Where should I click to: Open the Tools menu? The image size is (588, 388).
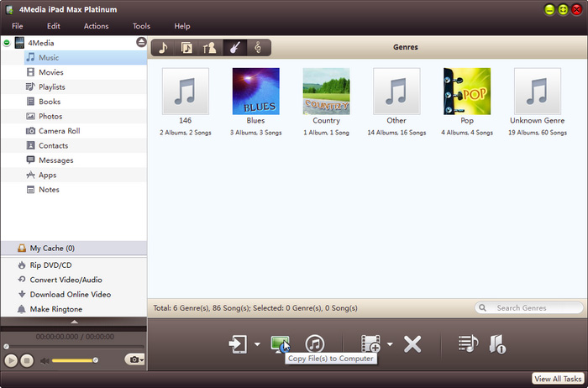tap(141, 26)
